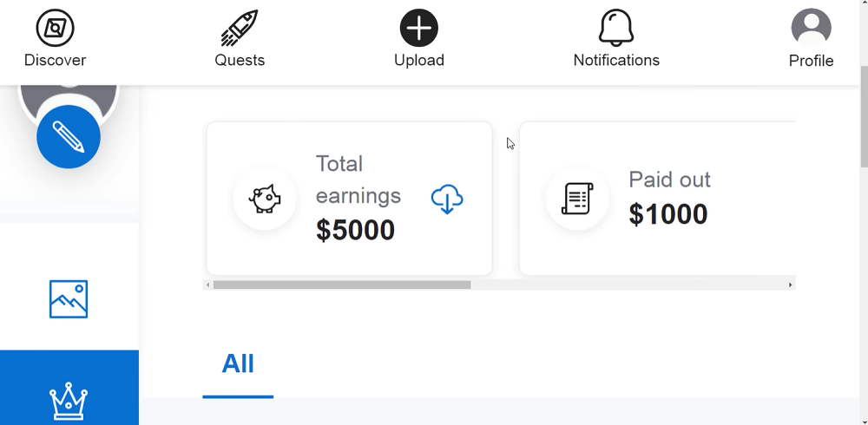Screen dimensions: 868x425
Task: Select the photos image icon in sidebar
Action: point(69,299)
